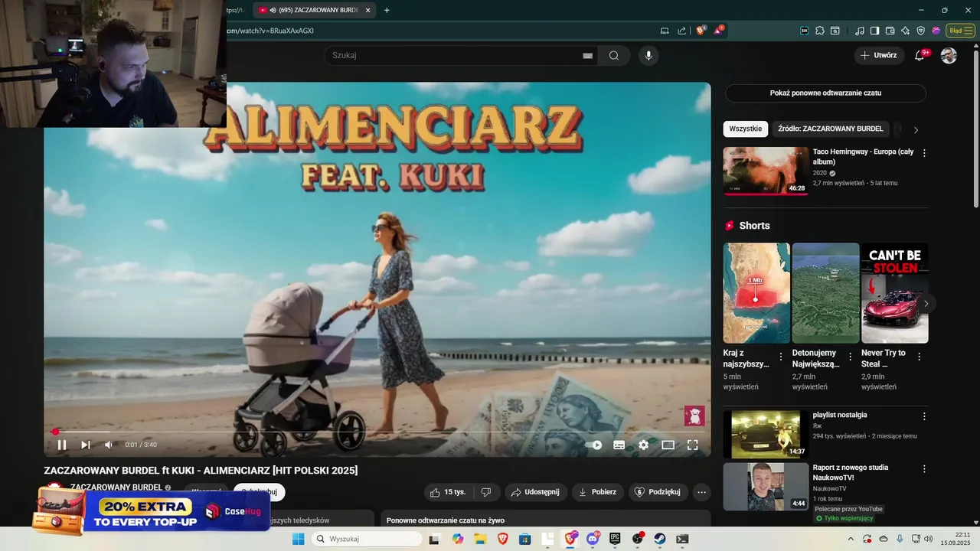Image resolution: width=980 pixels, height=551 pixels.
Task: Open Epic Games Launcher from taskbar
Action: (615, 539)
